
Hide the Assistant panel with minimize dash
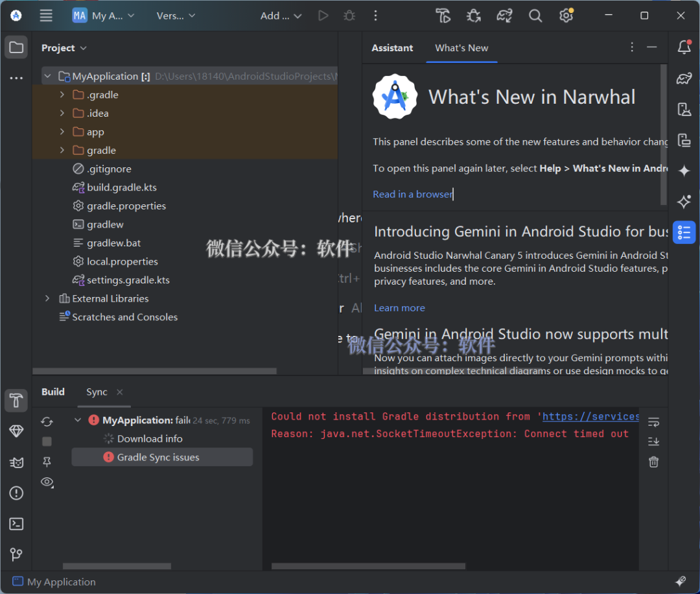[x=652, y=47]
